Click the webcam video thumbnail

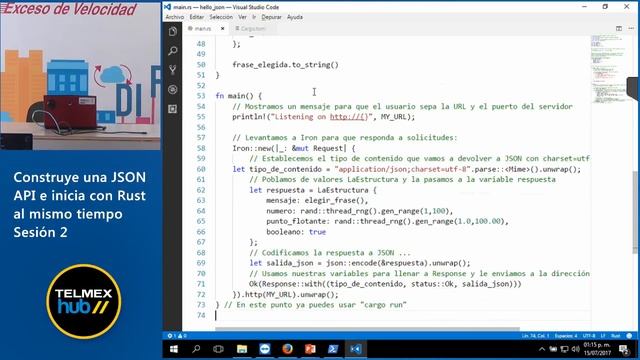click(x=81, y=76)
